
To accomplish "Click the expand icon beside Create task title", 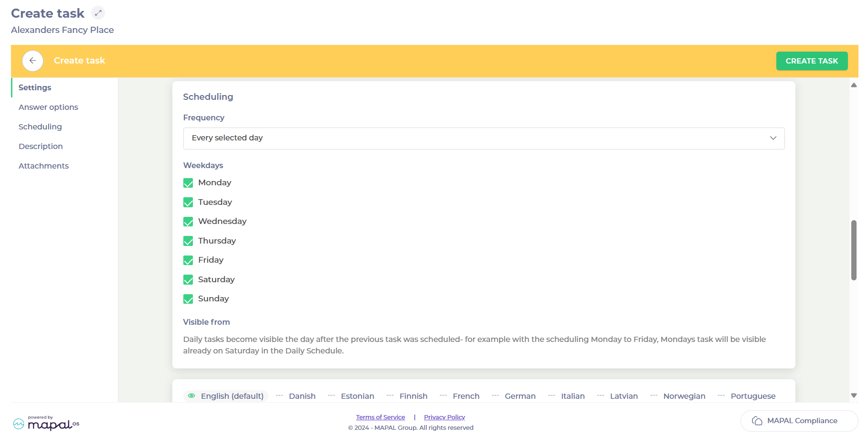I will tap(98, 13).
